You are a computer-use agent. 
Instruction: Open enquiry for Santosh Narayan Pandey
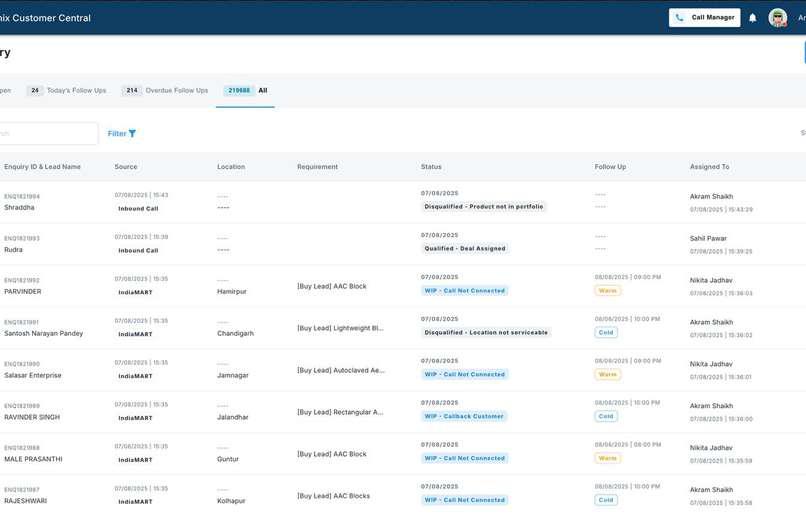pyautogui.click(x=44, y=334)
